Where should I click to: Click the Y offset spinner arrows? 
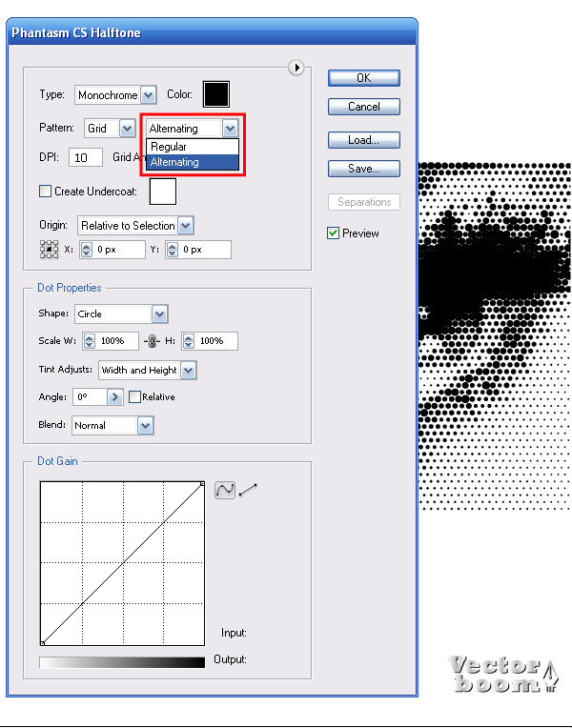click(x=173, y=250)
